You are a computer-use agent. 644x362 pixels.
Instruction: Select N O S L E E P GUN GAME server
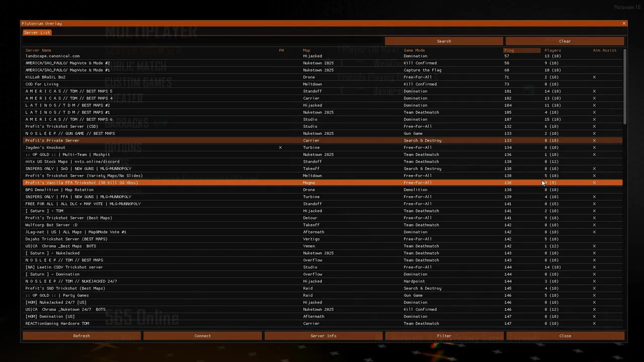click(323, 133)
